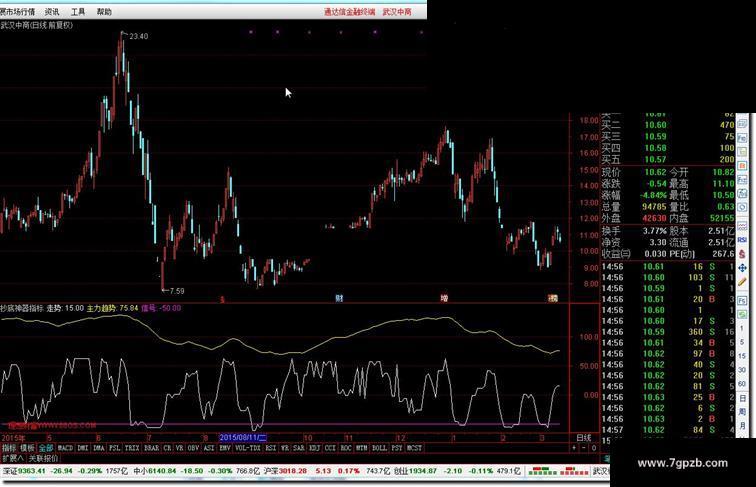
Task: Click the 总量 94785 value
Action: point(654,207)
